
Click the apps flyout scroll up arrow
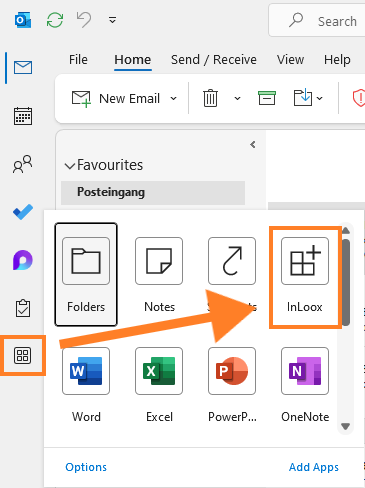[x=346, y=231]
